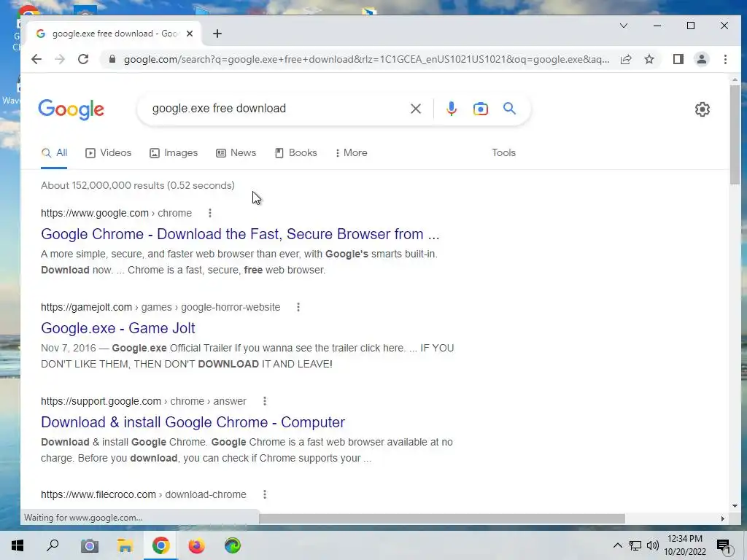Open Download & install Google Chrome link
This screenshot has width=747, height=560.
(193, 422)
